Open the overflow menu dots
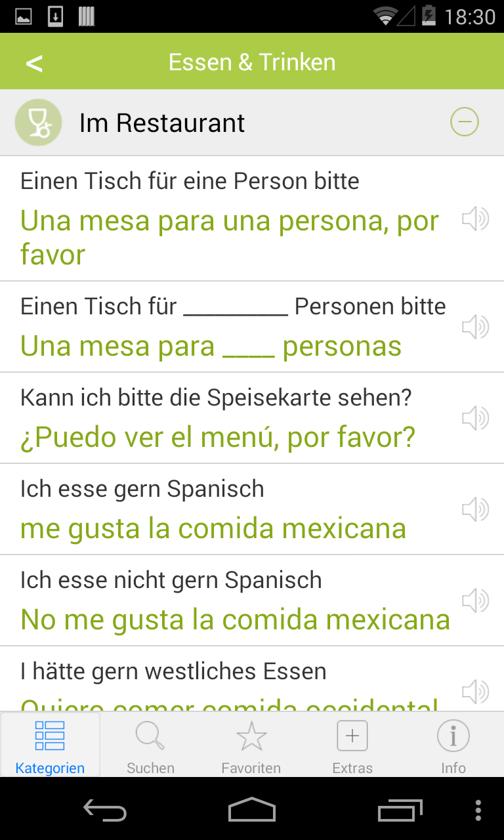The image size is (504, 840). tap(478, 810)
